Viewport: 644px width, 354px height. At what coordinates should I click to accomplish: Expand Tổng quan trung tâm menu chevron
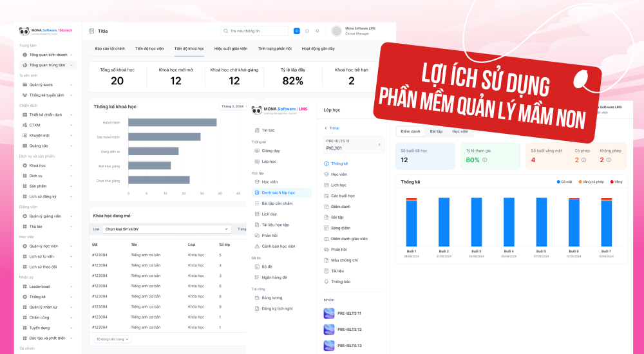tap(71, 65)
